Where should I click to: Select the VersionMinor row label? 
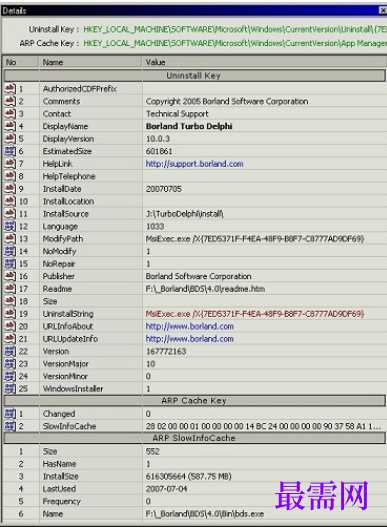pos(65,376)
